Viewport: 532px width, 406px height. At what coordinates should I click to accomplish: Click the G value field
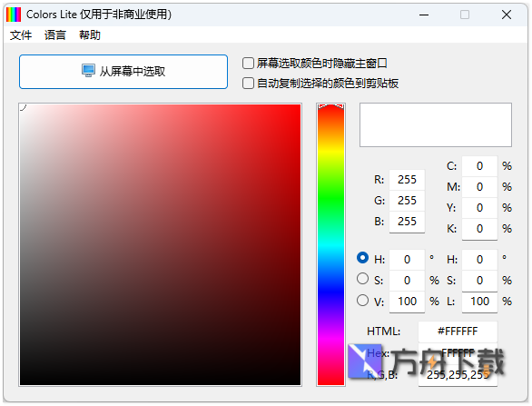pos(407,201)
